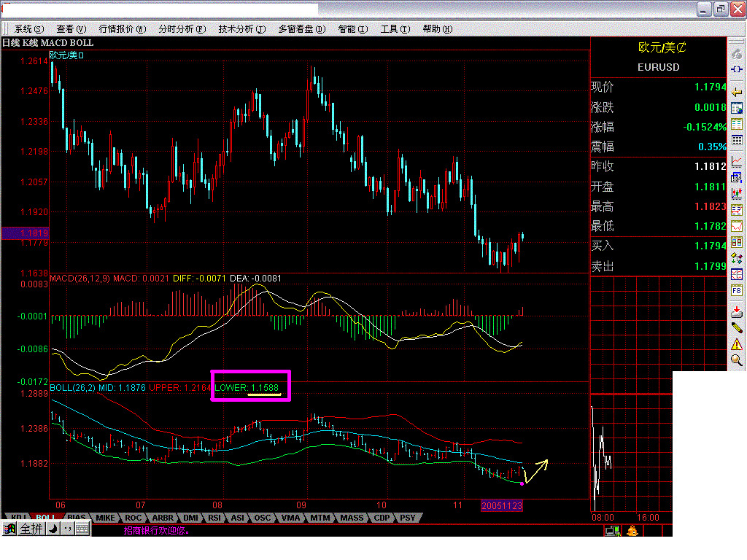
Task: Click the 20051123 date marker
Action: tap(502, 506)
